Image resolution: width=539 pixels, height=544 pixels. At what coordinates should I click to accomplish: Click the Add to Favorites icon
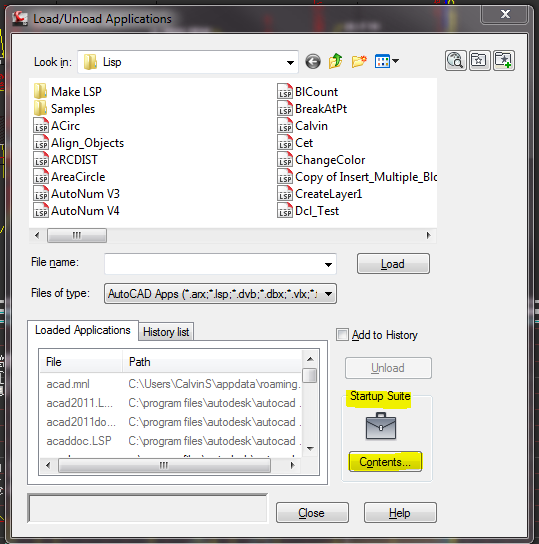(504, 61)
